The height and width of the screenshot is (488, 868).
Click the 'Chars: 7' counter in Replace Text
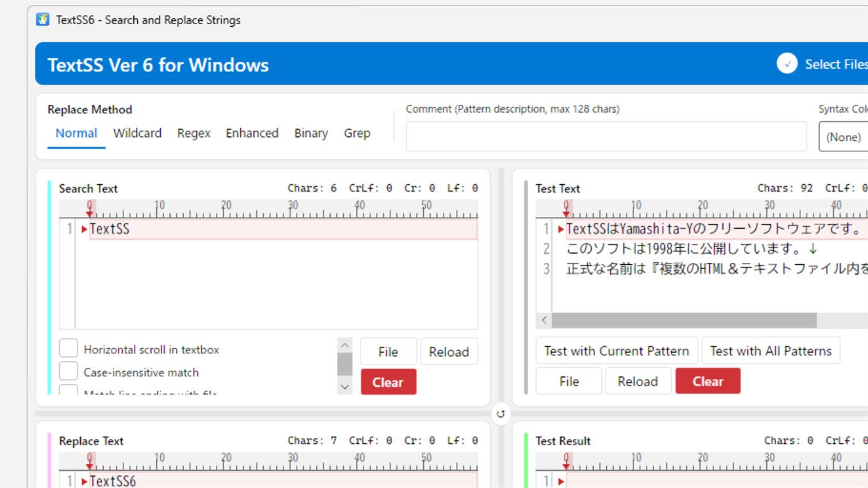point(312,440)
